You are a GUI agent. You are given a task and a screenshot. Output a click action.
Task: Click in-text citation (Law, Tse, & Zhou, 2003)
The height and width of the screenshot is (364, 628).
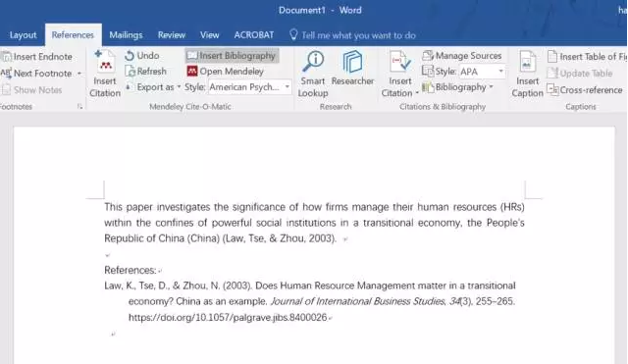point(279,238)
